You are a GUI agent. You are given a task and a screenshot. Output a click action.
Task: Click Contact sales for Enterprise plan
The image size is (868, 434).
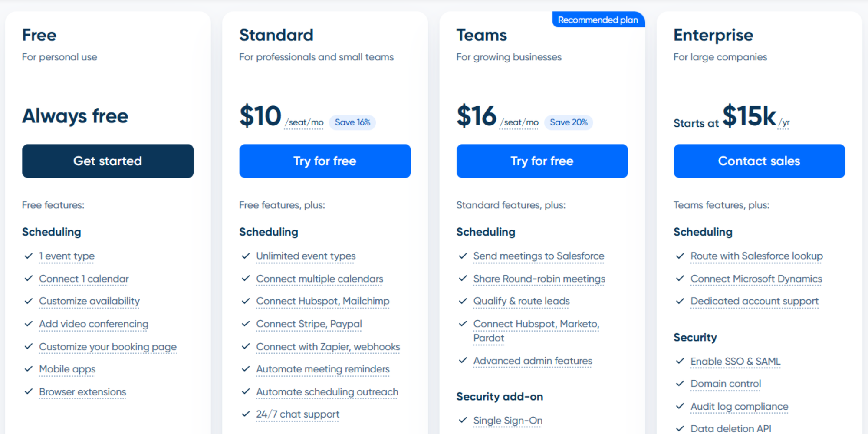(x=759, y=161)
